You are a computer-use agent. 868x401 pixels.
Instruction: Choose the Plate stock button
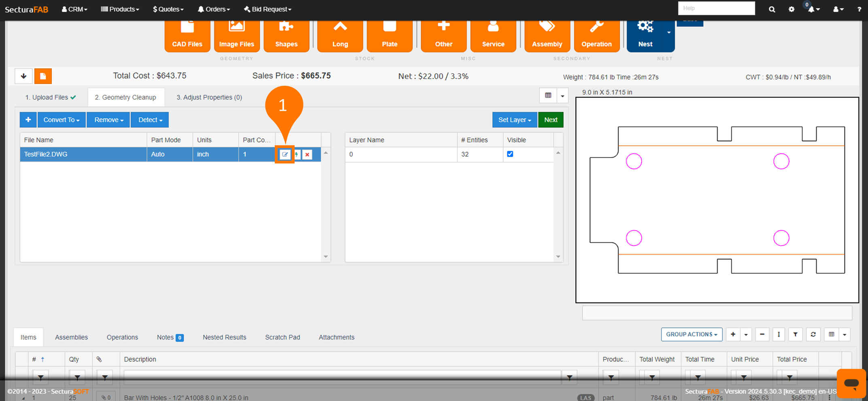(x=390, y=36)
